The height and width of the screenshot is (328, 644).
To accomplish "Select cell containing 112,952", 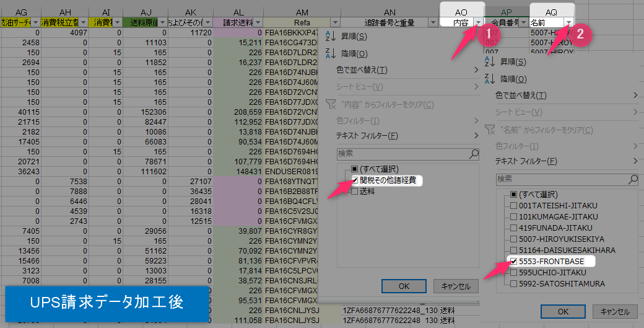I will click(x=238, y=122).
